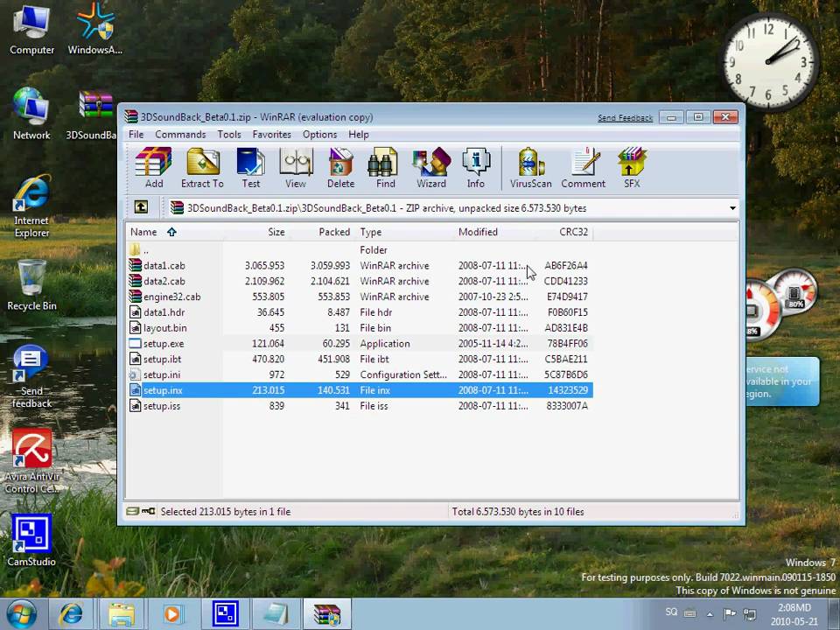Sort by Type column header

coord(404,232)
